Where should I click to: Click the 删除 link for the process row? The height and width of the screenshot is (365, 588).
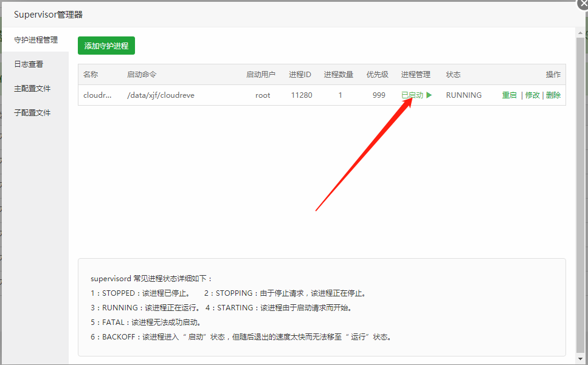(553, 95)
